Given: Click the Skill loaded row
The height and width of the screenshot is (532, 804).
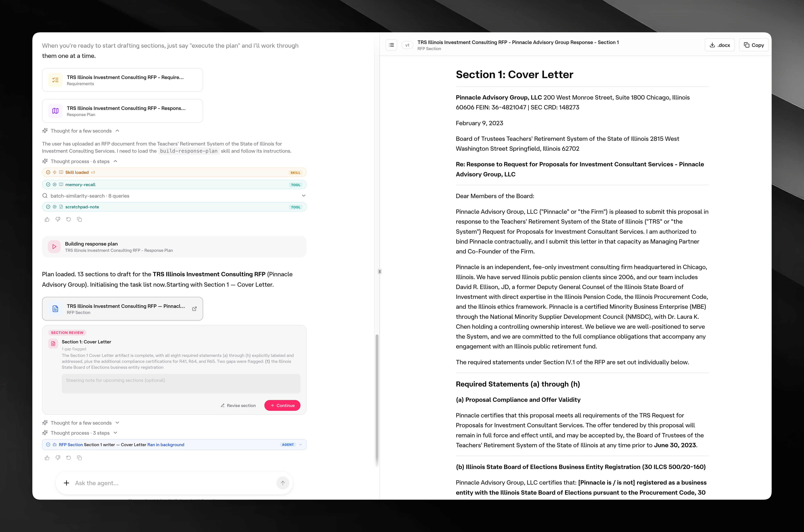Looking at the screenshot, I should tap(174, 172).
